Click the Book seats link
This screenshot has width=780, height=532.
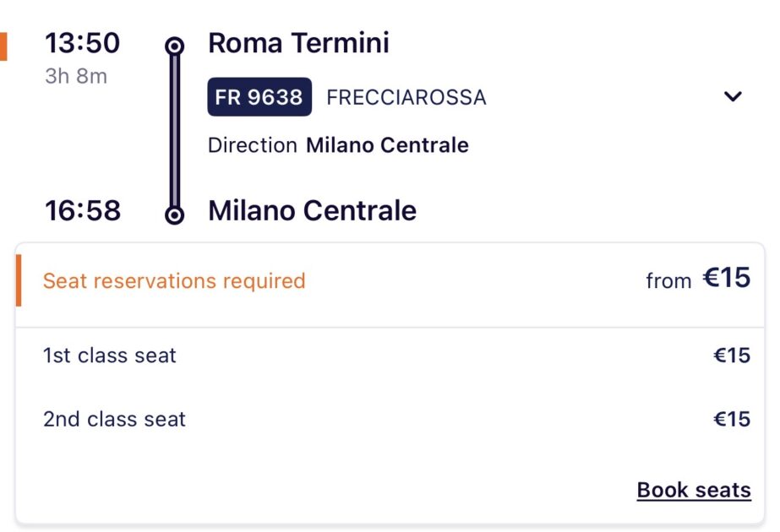[x=693, y=490]
